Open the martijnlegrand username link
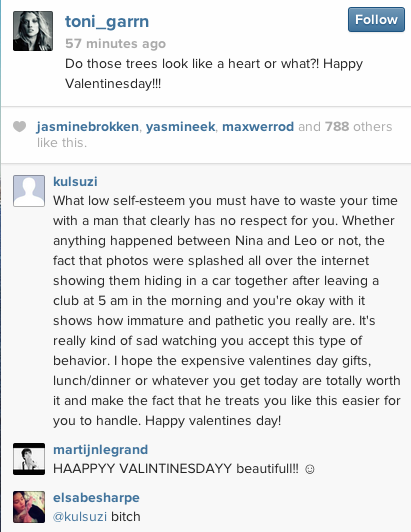The height and width of the screenshot is (532, 411). [x=100, y=450]
